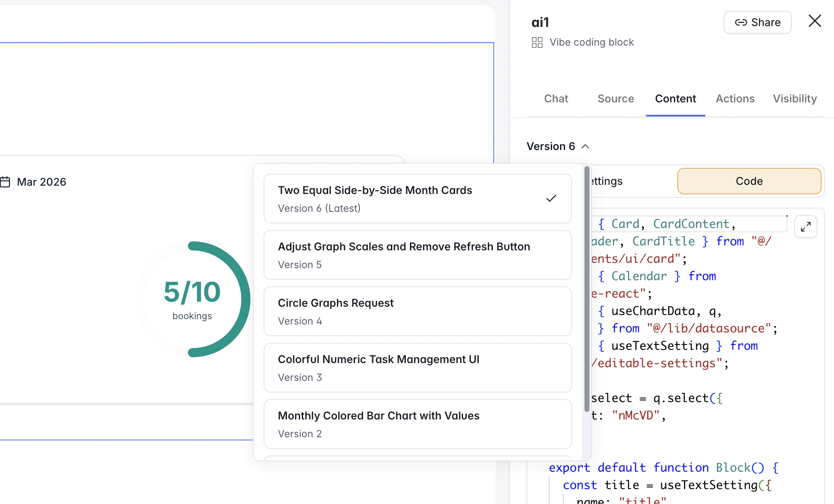This screenshot has height=504, width=834.
Task: Click the expand code editor icon
Action: tap(805, 227)
